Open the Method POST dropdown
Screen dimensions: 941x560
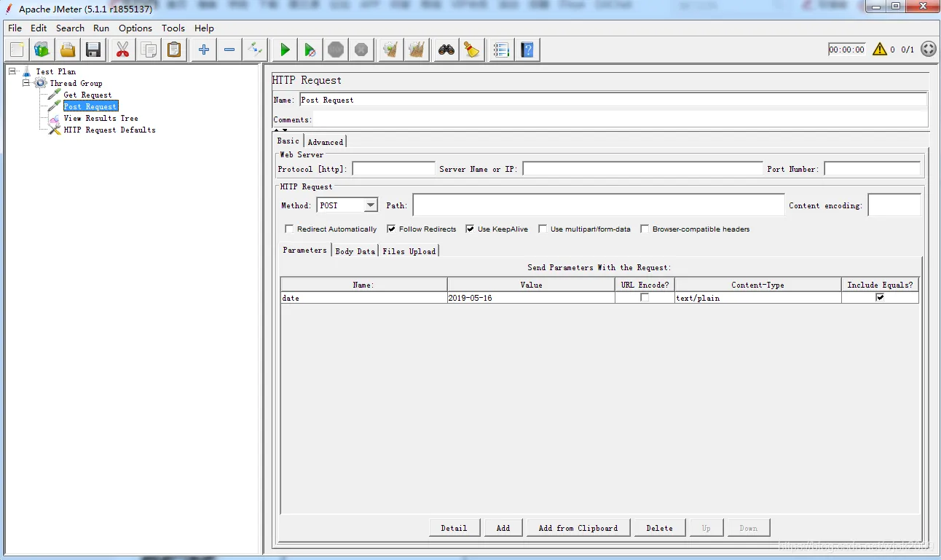tap(370, 205)
